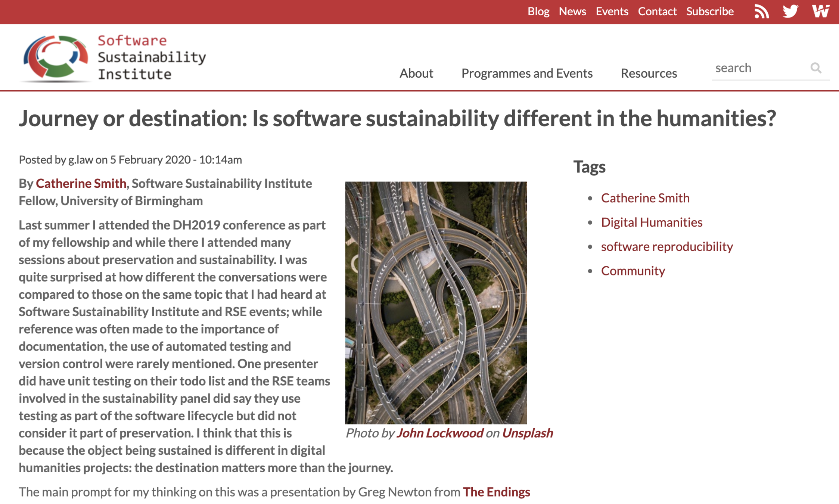Open the Blog menu item
The height and width of the screenshot is (504, 839).
(x=538, y=12)
